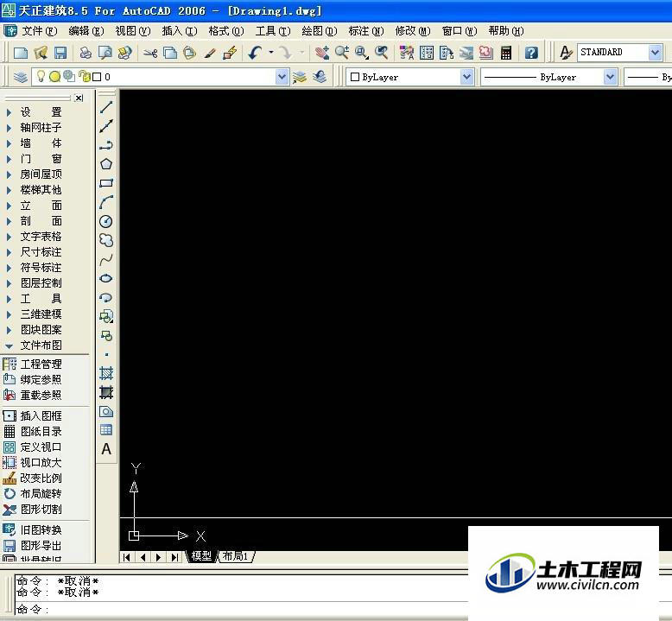This screenshot has height=621, width=672.
Task: Select the Polyline tool
Action: 106,145
